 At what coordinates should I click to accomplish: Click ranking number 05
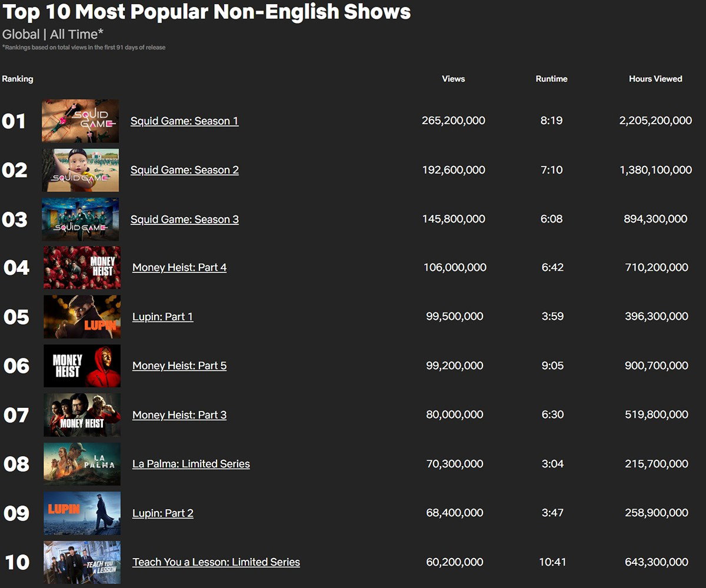coord(16,317)
